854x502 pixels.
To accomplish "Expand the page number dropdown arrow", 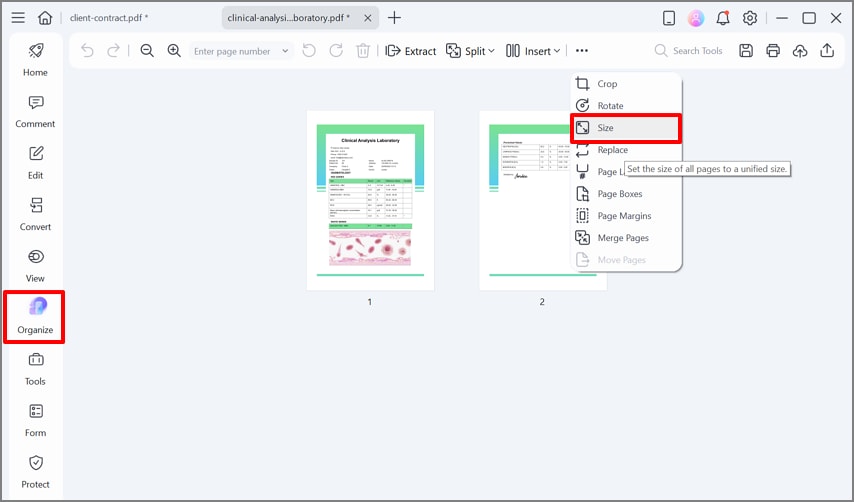I will (285, 51).
